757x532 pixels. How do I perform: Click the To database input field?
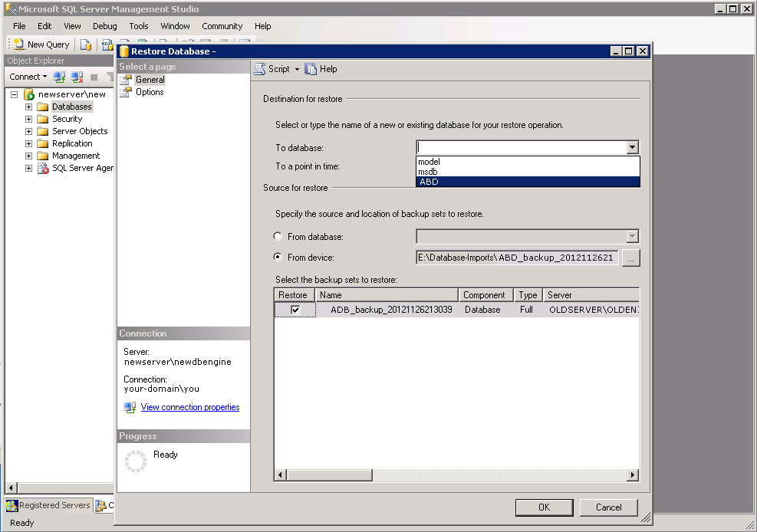[521, 147]
